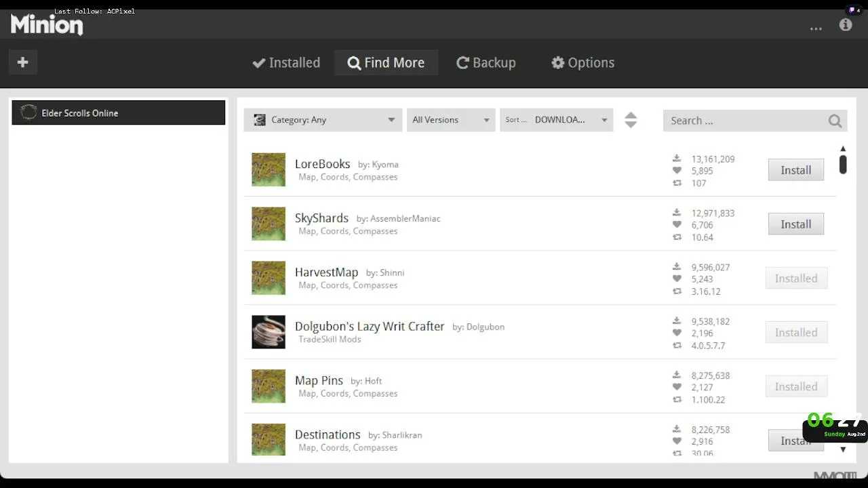Click the scrollbar up arrow
The height and width of the screenshot is (488, 868).
coord(843,148)
